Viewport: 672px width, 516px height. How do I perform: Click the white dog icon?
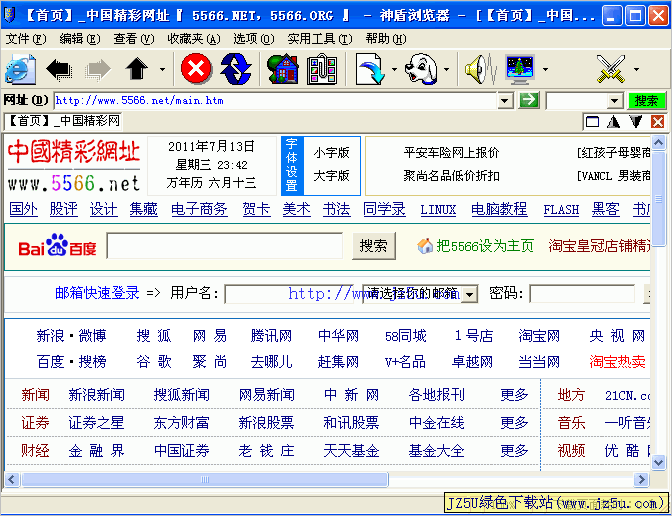click(421, 69)
